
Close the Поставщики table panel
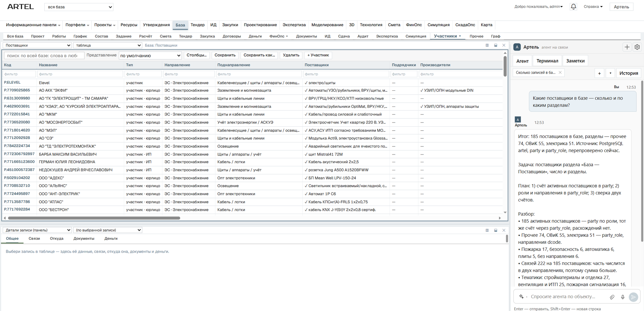tap(504, 45)
